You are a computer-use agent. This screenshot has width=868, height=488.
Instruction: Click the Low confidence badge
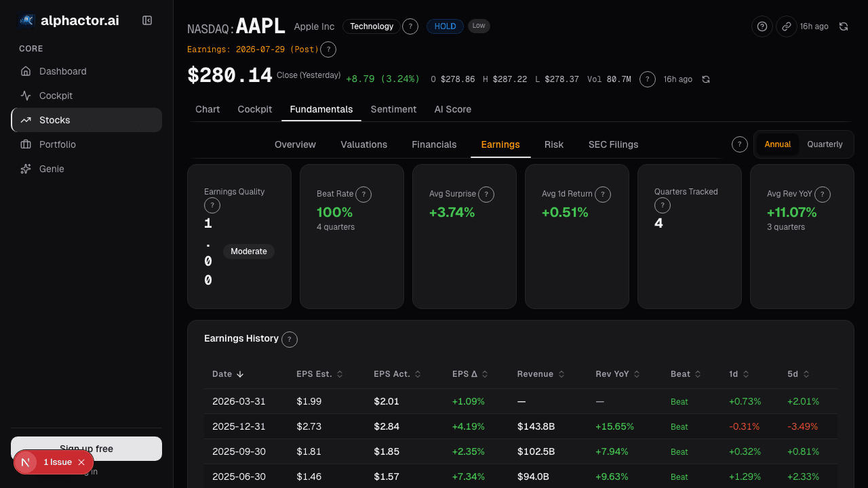tap(479, 26)
